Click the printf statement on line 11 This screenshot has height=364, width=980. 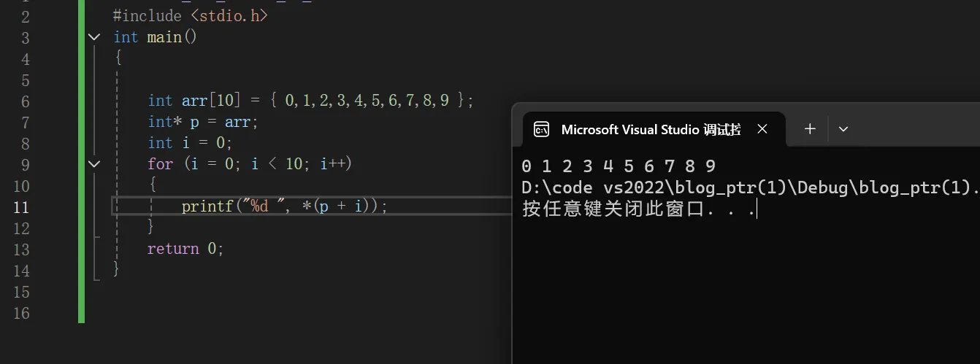click(x=285, y=206)
